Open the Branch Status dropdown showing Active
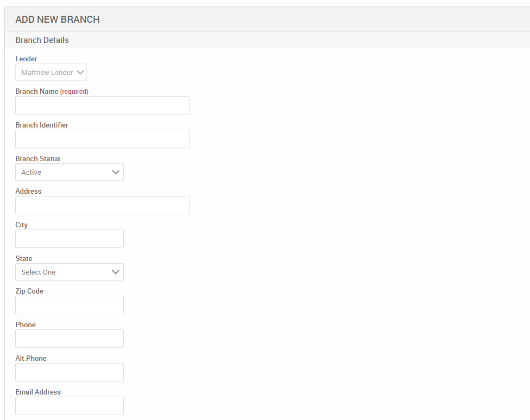This screenshot has width=530, height=420. [x=69, y=171]
